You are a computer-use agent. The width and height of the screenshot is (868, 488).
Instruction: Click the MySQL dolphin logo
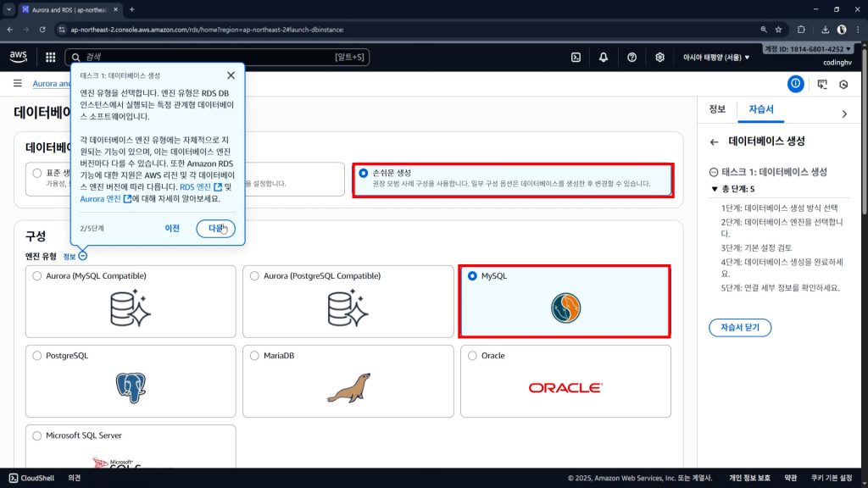point(565,308)
